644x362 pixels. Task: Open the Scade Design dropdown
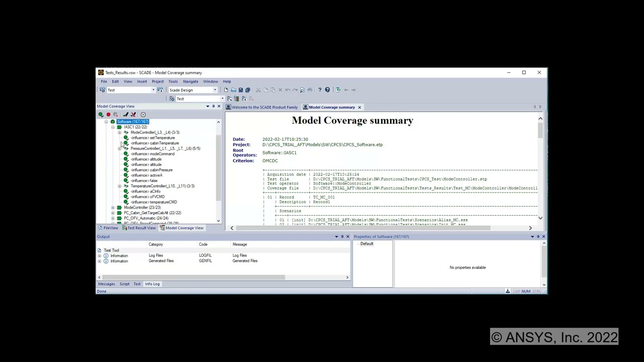(215, 90)
